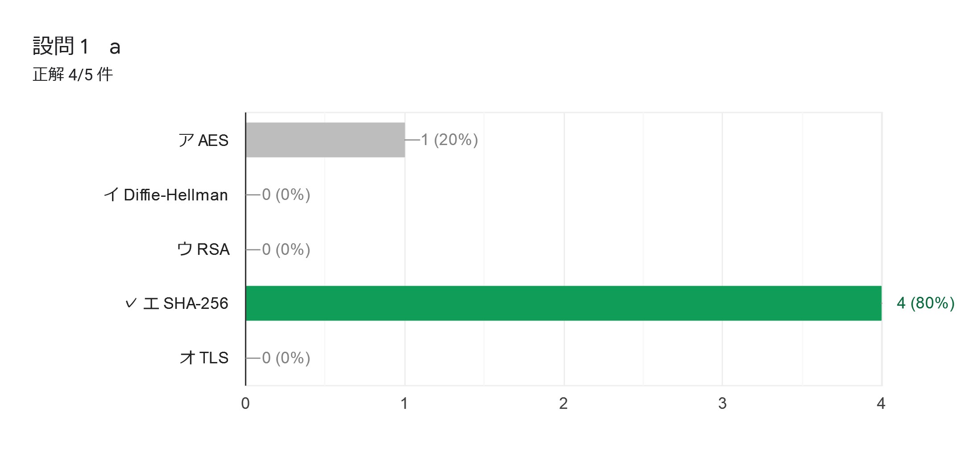
Task: Click the ア AES option label
Action: pos(203,140)
